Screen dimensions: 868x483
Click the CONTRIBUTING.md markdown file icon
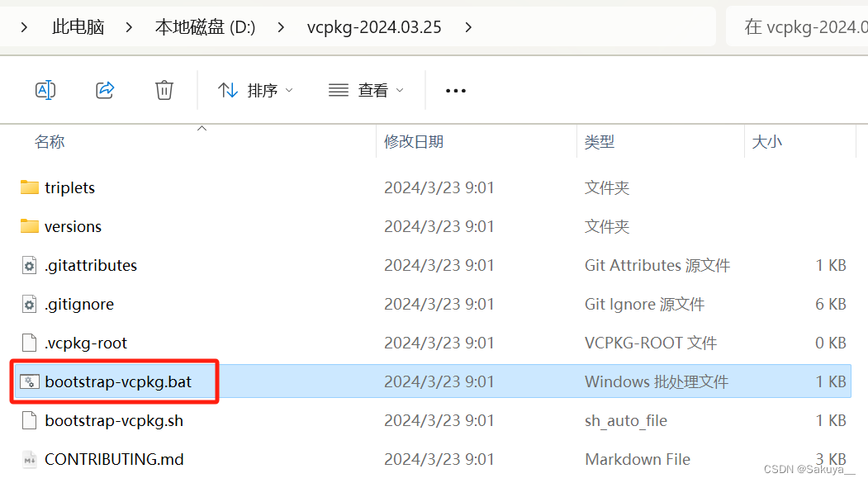(30, 459)
